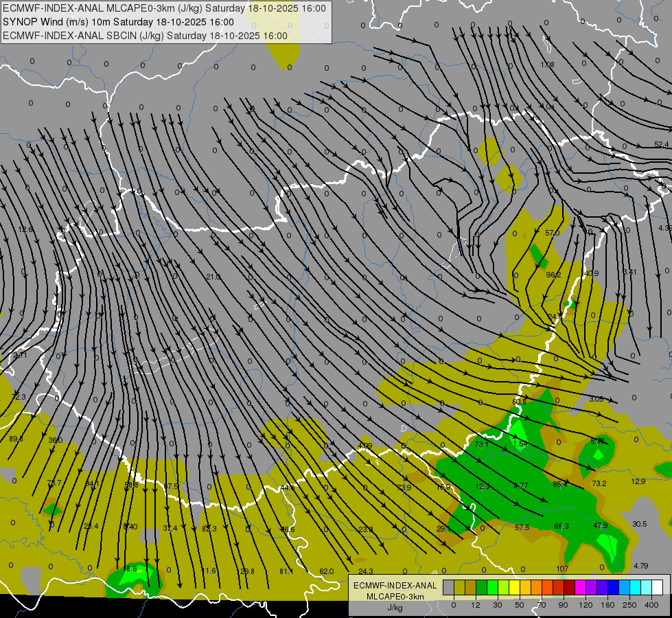Image resolution: width=672 pixels, height=618 pixels.
Task: Click the map value 18.6
Action: 130,569
